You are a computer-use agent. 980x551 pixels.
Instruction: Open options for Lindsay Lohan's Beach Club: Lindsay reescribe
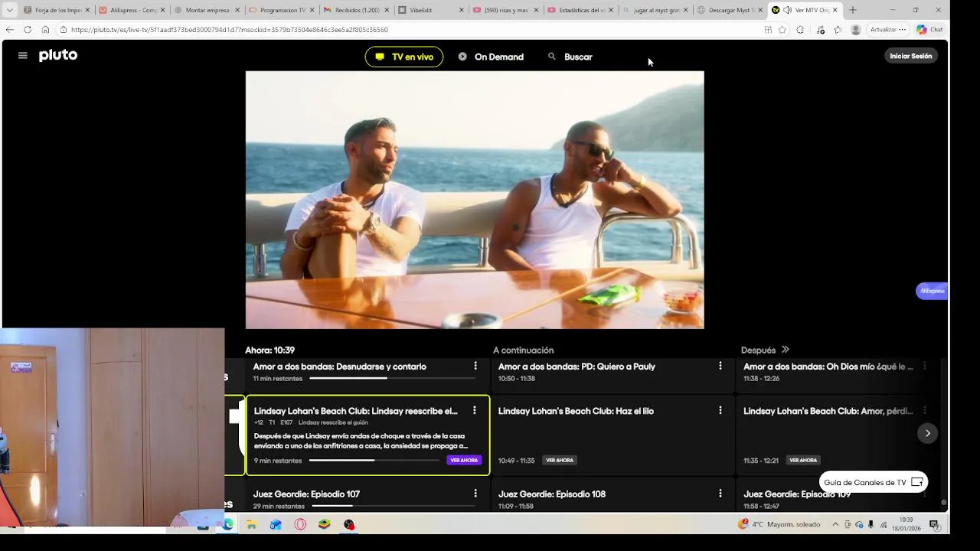[x=475, y=411]
